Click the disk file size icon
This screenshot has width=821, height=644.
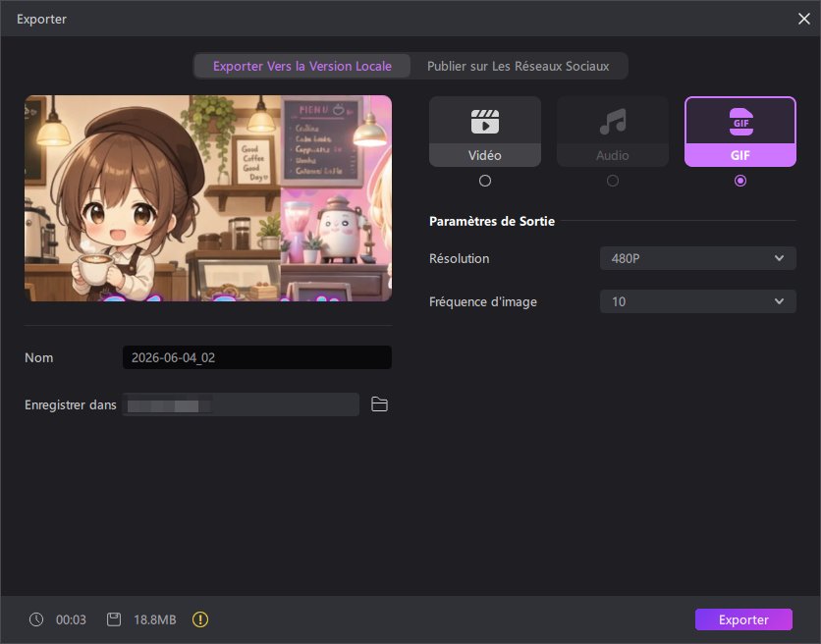[x=114, y=619]
